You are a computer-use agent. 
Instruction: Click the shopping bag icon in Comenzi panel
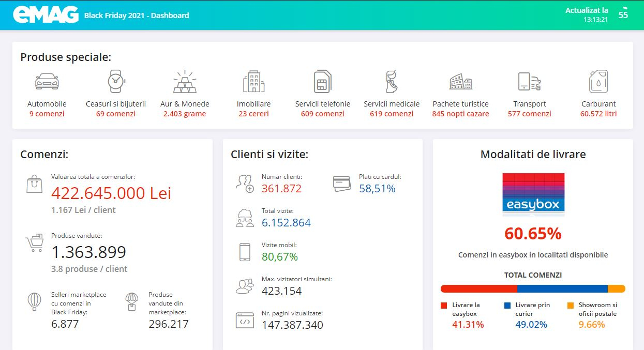(34, 184)
